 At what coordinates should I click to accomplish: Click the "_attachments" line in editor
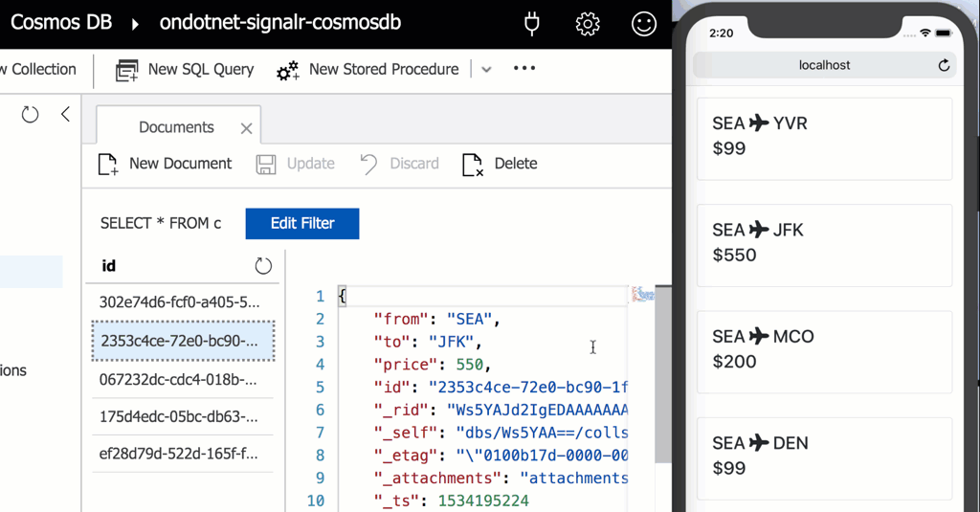501,479
